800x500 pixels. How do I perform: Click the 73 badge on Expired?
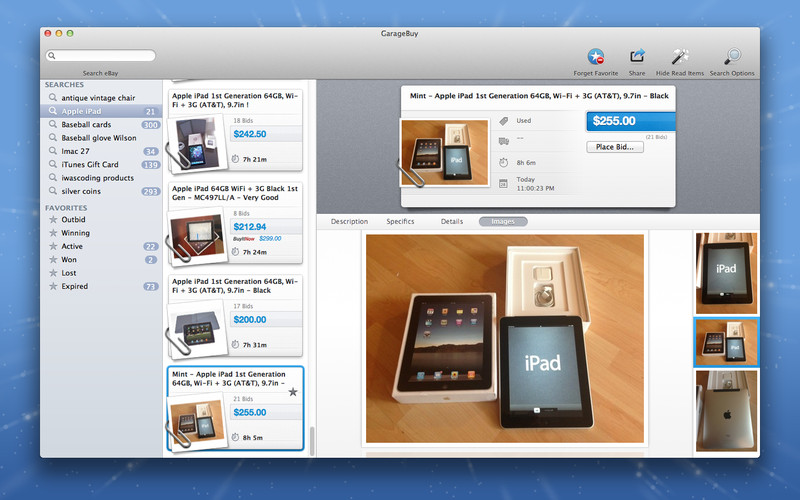coord(151,286)
